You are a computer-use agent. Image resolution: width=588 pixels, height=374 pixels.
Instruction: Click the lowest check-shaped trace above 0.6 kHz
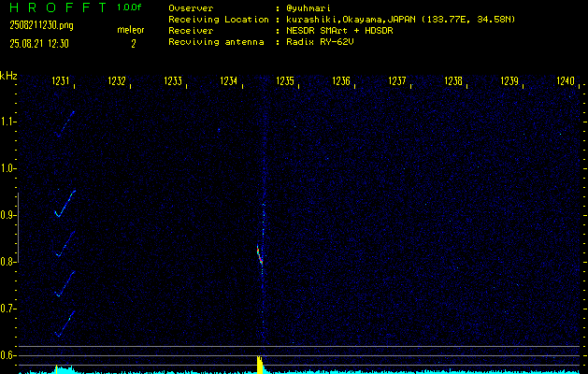(65, 324)
